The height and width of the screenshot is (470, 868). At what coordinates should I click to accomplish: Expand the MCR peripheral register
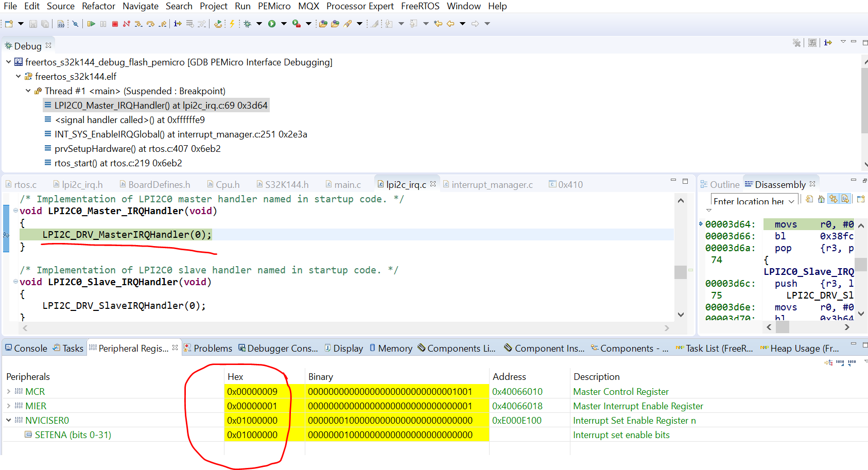pyautogui.click(x=9, y=391)
